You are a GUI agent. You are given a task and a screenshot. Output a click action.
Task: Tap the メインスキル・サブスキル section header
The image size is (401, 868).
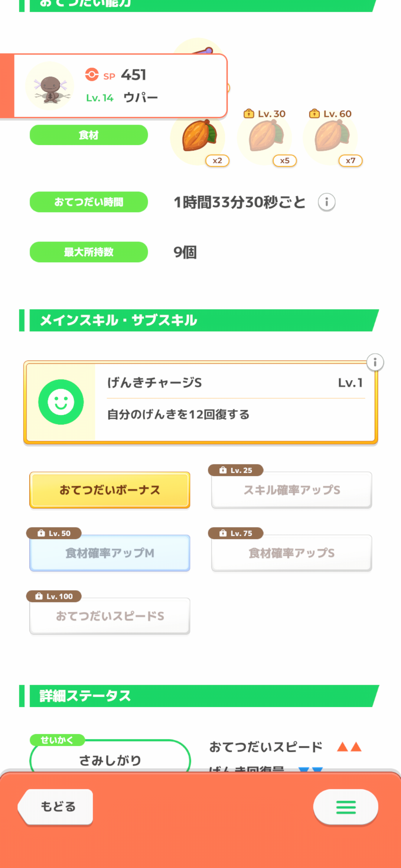point(200,320)
